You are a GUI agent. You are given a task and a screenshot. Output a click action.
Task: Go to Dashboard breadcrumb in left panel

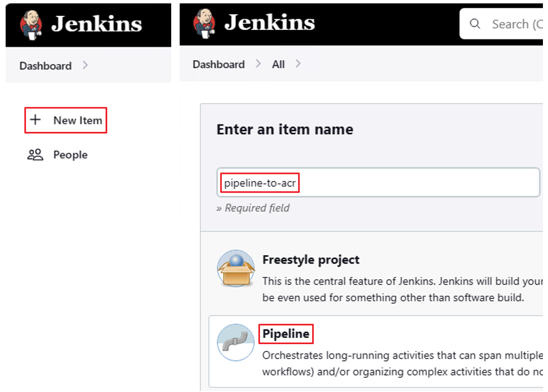point(46,66)
